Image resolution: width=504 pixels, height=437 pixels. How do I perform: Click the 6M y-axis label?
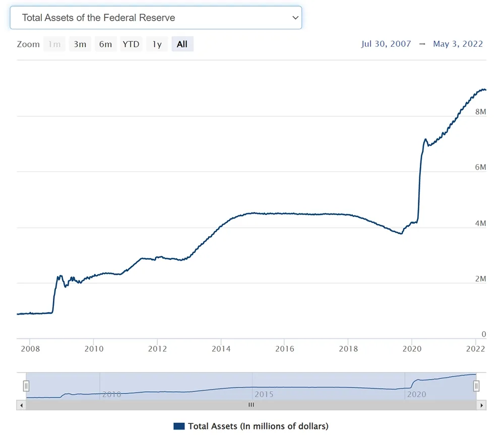pos(480,167)
